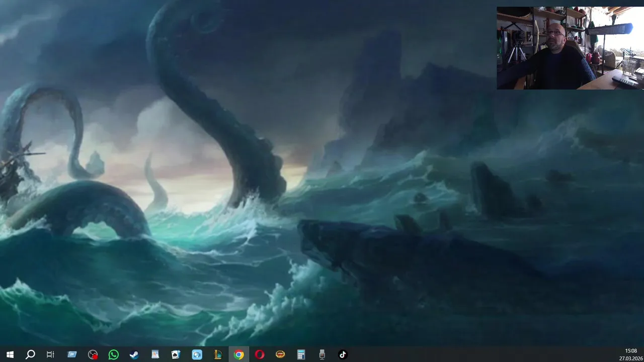The width and height of the screenshot is (644, 362).
Task: Launch WhatsApp from the taskbar
Action: (114, 354)
